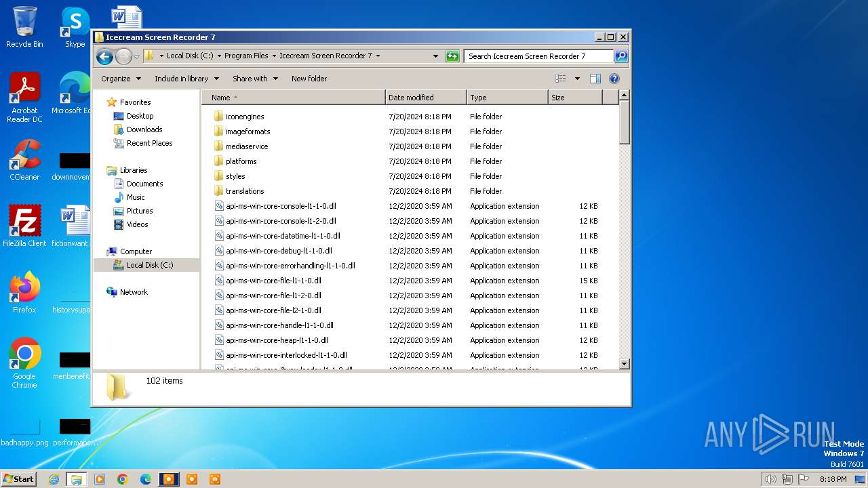Open the Share with menu
Image resolution: width=868 pixels, height=488 pixels.
(x=255, y=79)
